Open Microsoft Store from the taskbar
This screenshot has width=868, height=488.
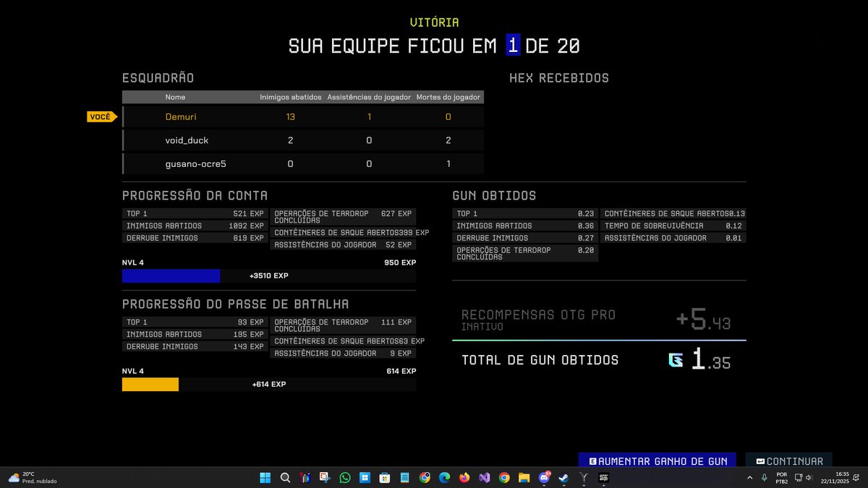click(x=385, y=477)
